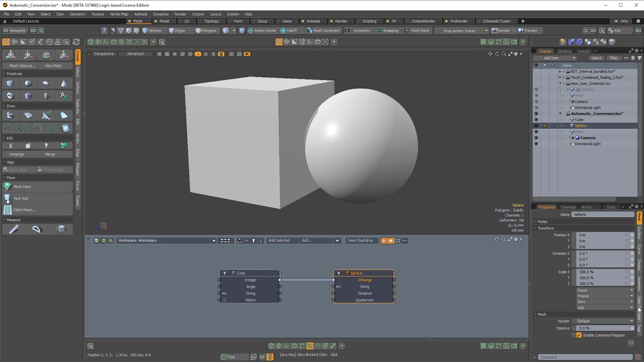Toggle visibility of the Cylinder item
644x362 pixels.
pyautogui.click(x=536, y=89)
